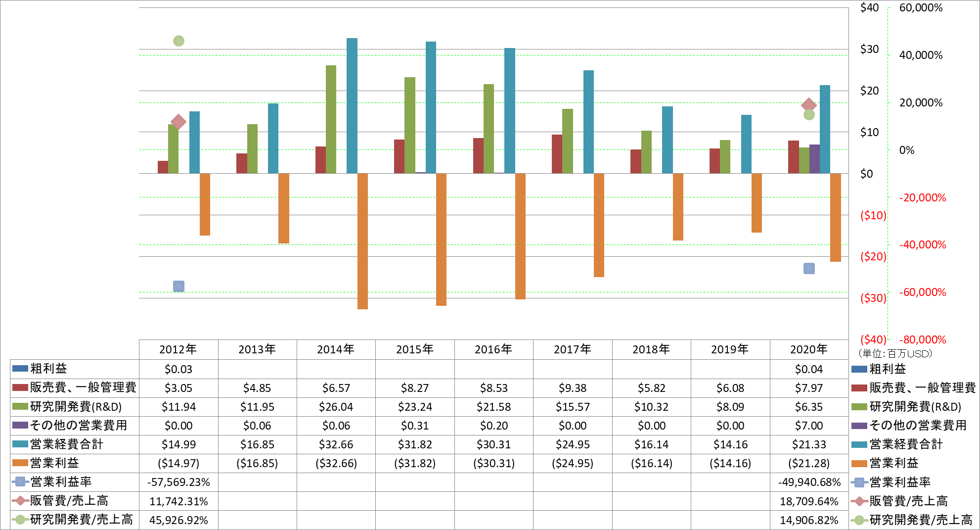Click the ($40) negative axis label

point(873,339)
